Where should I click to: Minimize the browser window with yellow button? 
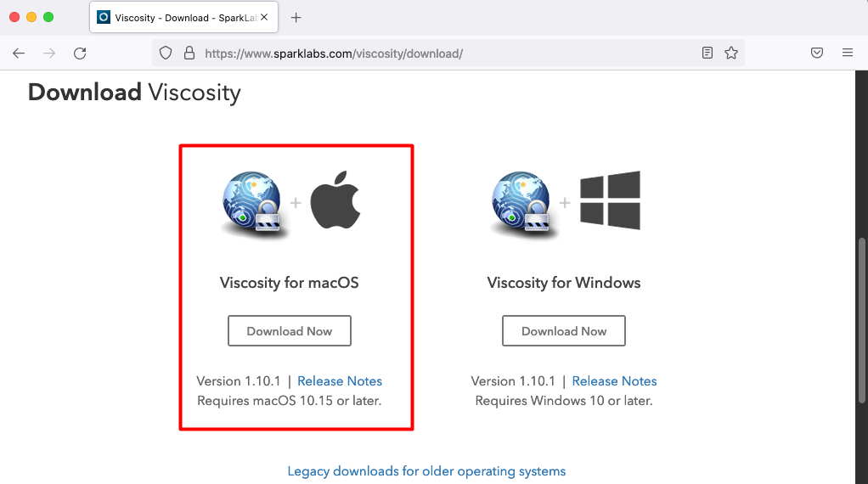tap(31, 17)
